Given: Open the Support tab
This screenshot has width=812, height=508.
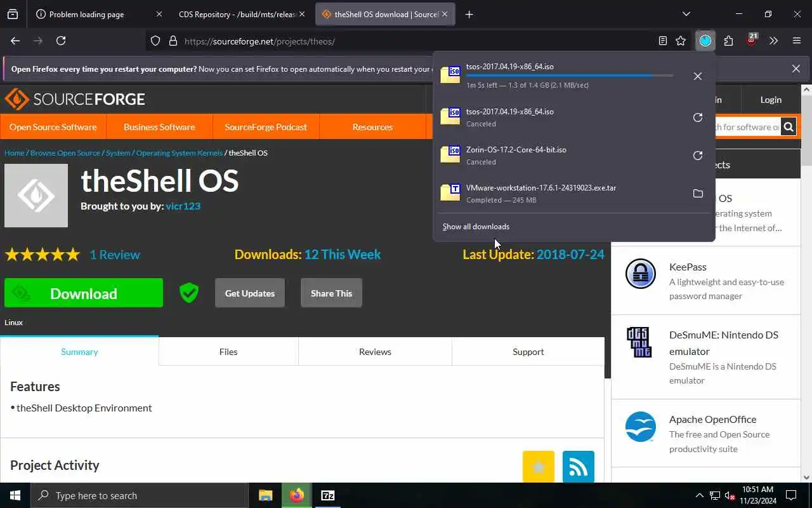Looking at the screenshot, I should pos(528,351).
